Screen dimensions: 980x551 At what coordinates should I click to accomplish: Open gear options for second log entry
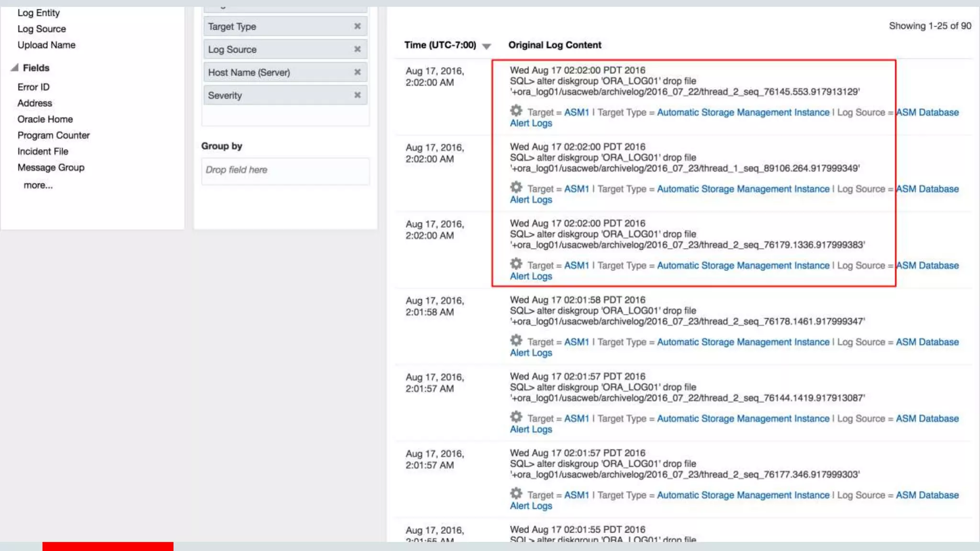point(516,187)
